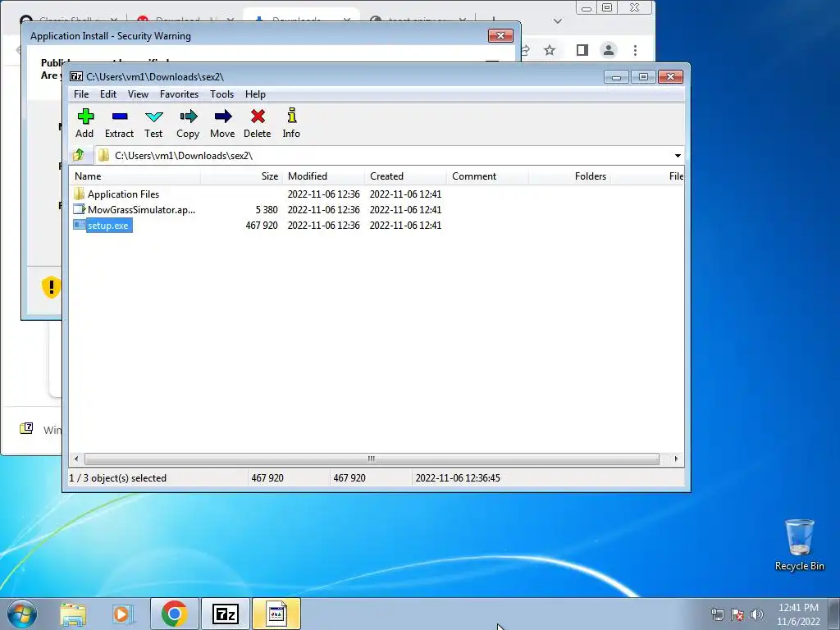Sort by the Modified column header
Viewport: 840px width, 630px height.
[323, 176]
